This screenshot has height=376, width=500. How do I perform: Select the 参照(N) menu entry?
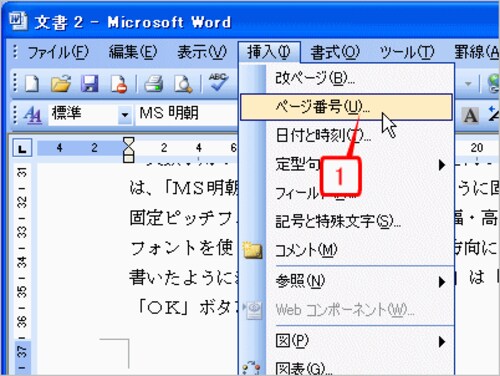tap(347, 281)
